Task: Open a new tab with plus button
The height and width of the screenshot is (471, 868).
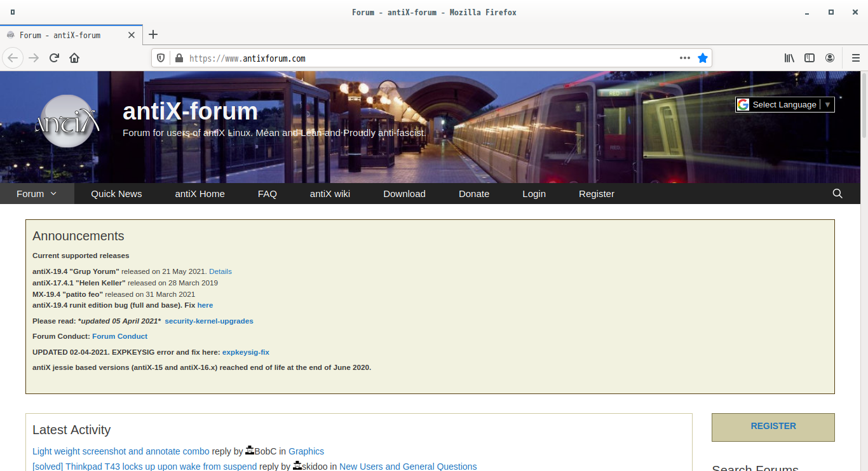Action: point(153,35)
